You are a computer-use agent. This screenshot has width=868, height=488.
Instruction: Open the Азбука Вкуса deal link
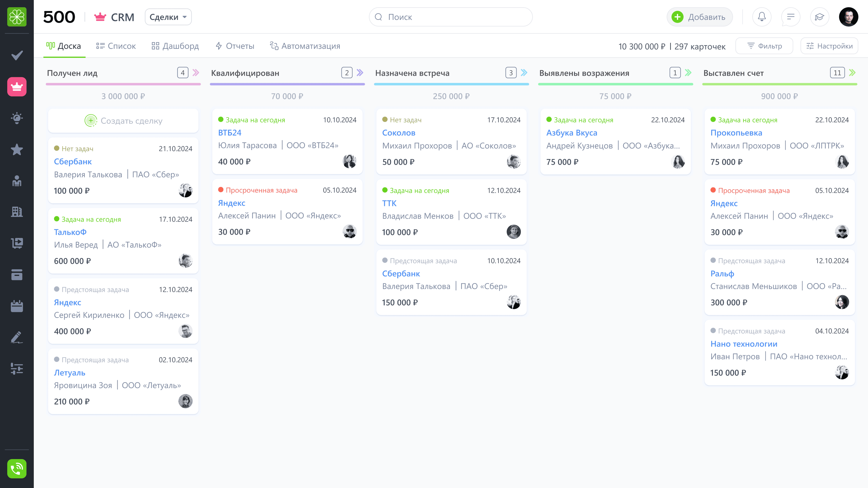tap(571, 133)
